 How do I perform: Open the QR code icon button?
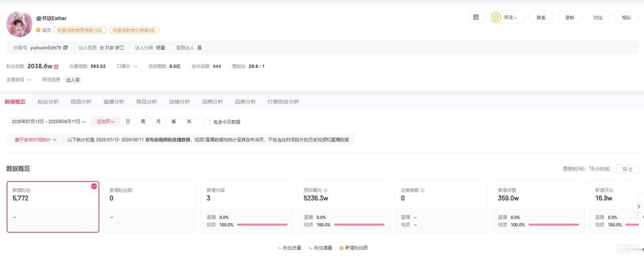tap(476, 18)
